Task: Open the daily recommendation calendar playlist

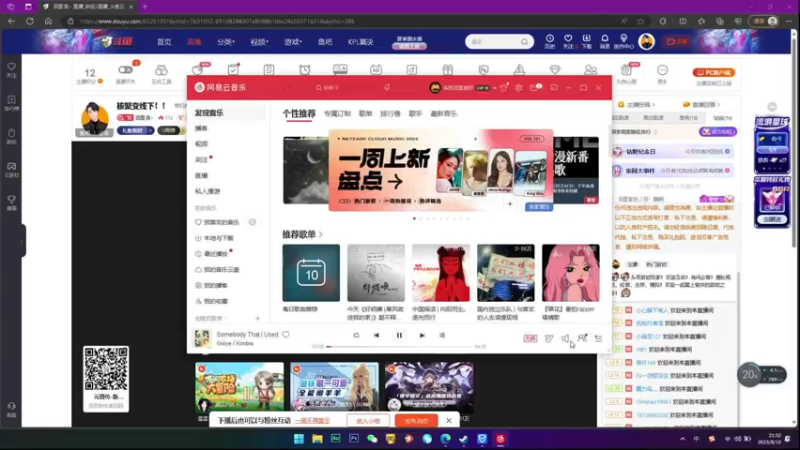Action: pyautogui.click(x=311, y=273)
